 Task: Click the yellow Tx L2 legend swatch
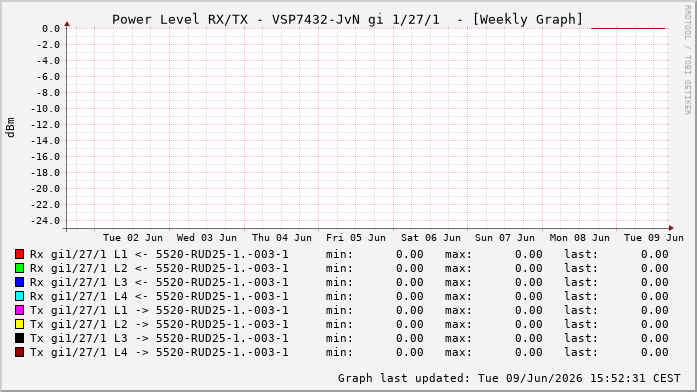19,324
